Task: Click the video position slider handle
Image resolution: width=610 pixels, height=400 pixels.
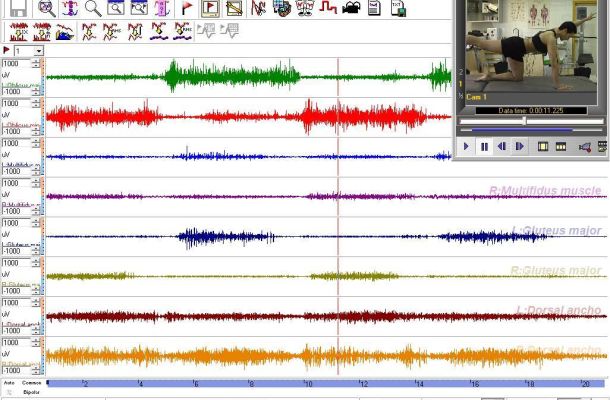Action: (524, 121)
